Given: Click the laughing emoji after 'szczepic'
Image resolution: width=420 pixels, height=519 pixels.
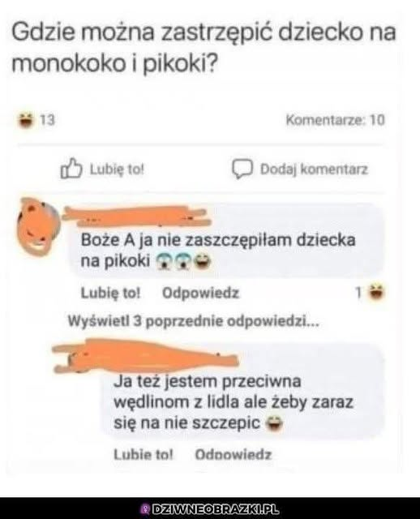Looking at the screenshot, I should pyautogui.click(x=274, y=423).
